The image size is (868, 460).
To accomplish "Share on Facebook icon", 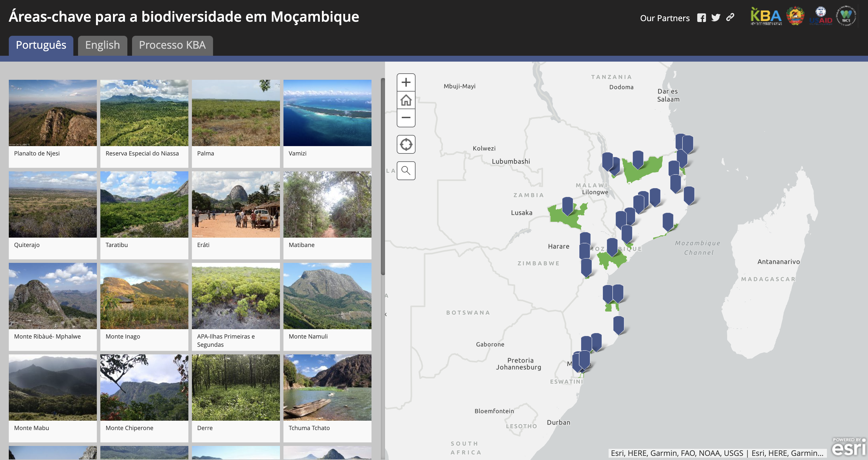I will coord(701,18).
